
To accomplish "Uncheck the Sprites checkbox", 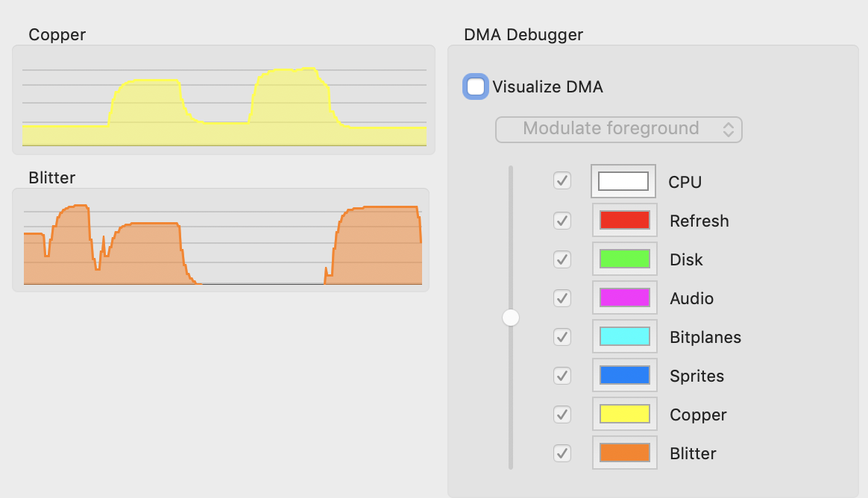I will (562, 376).
